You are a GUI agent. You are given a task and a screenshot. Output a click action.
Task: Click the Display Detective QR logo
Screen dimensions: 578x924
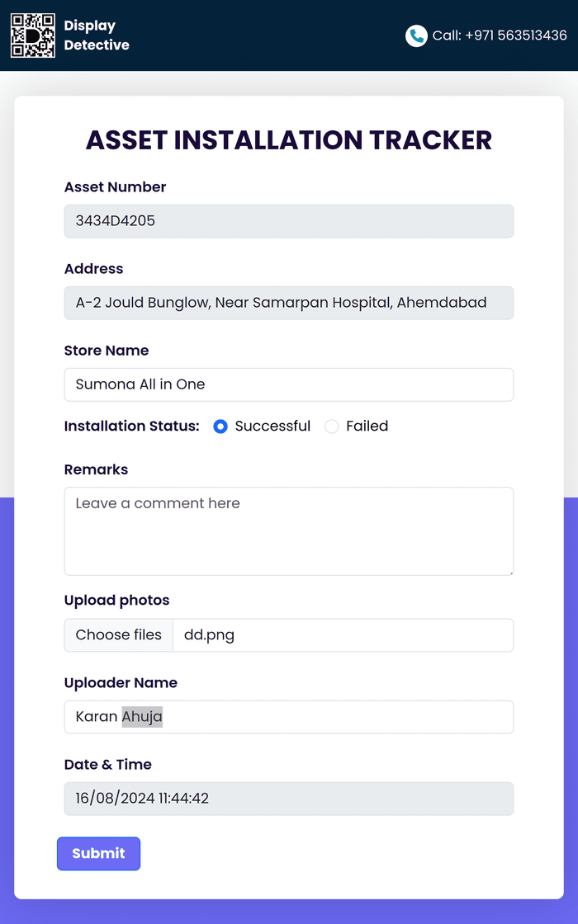33,35
